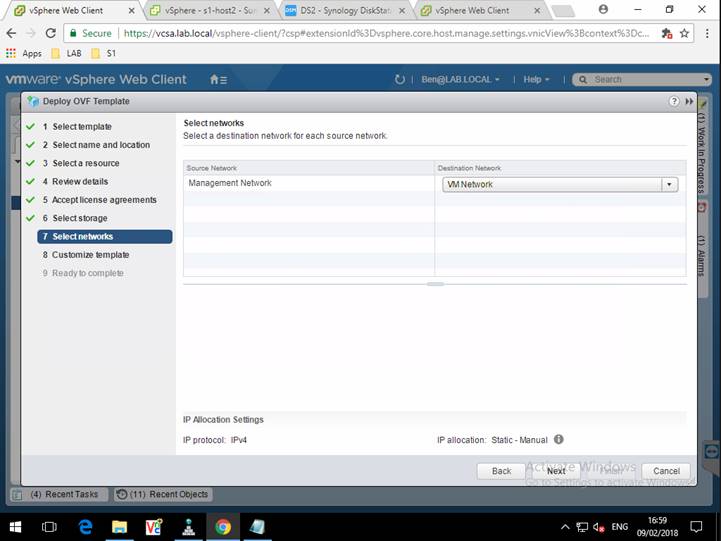
Task: Click the IP allocation info icon
Action: tap(558, 439)
